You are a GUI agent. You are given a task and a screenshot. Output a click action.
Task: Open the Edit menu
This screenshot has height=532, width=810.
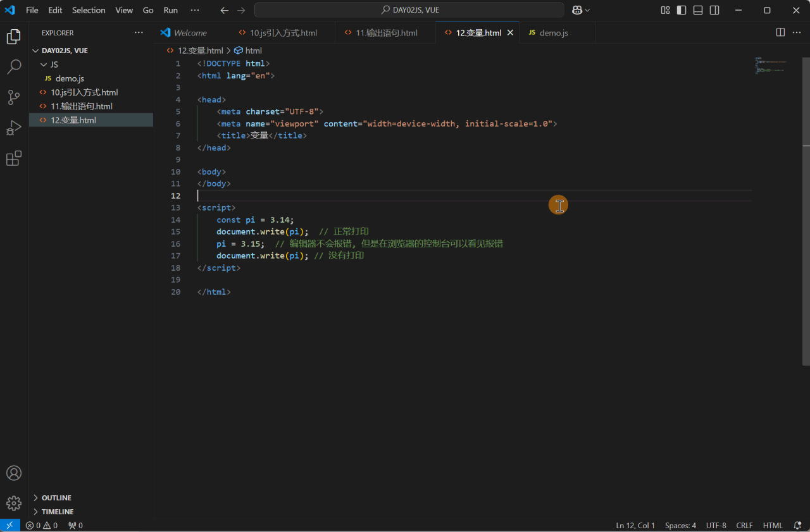[x=56, y=10]
